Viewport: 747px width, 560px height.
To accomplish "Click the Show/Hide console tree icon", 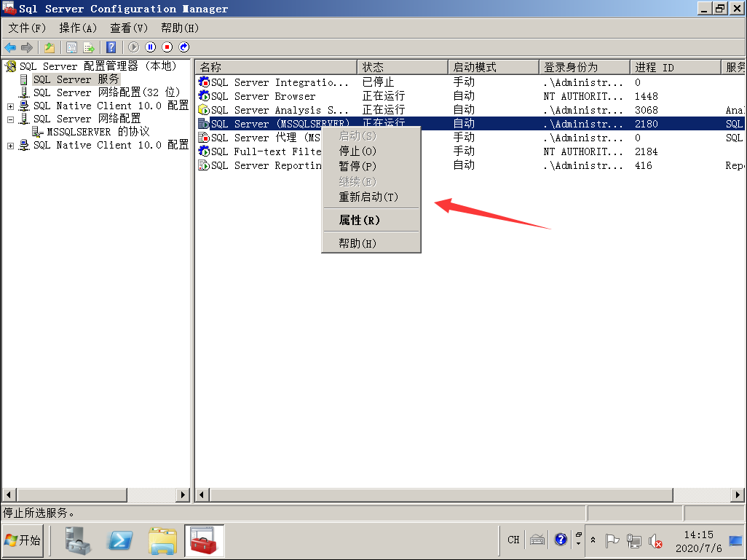I will [72, 47].
